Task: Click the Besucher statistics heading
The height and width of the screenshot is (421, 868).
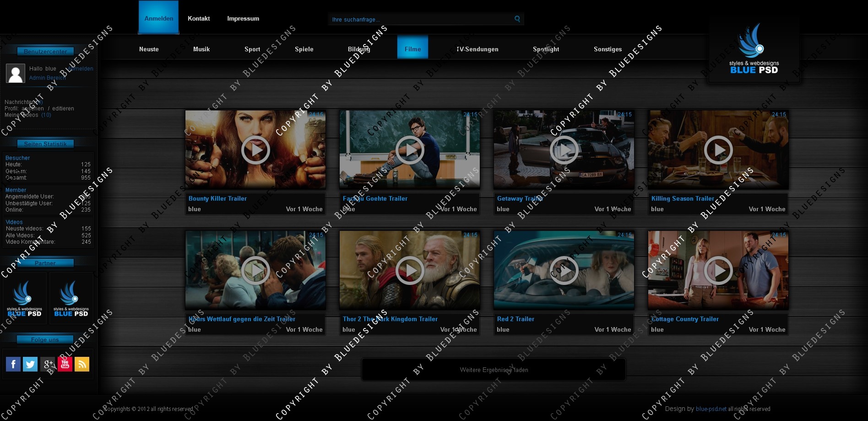Action: (x=17, y=158)
